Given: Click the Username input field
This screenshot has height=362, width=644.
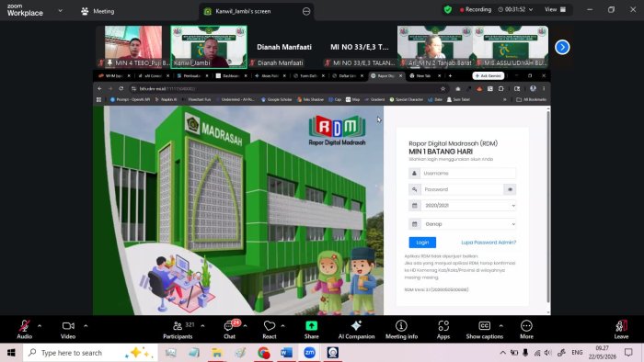Looking at the screenshot, I should (467, 174).
